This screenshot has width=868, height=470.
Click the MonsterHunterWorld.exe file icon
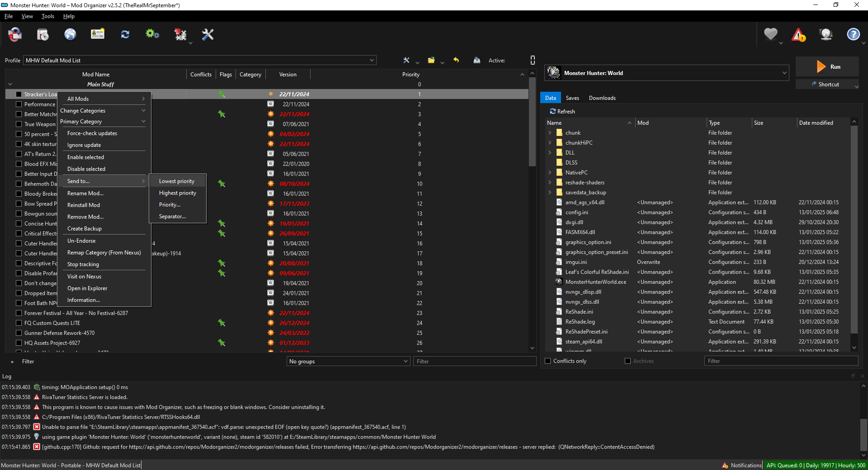[559, 282]
